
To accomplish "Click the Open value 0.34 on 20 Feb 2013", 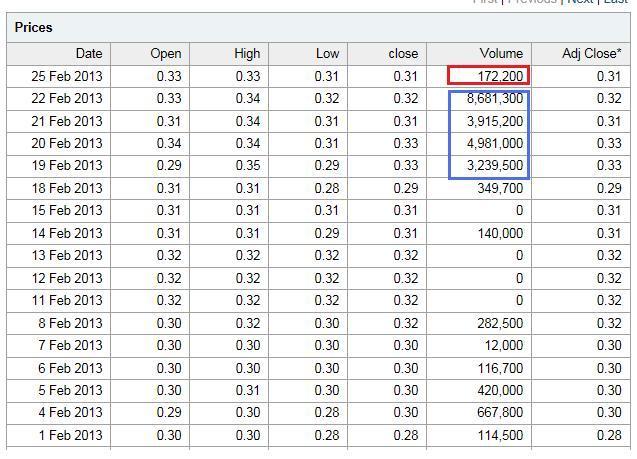I will pos(169,143).
